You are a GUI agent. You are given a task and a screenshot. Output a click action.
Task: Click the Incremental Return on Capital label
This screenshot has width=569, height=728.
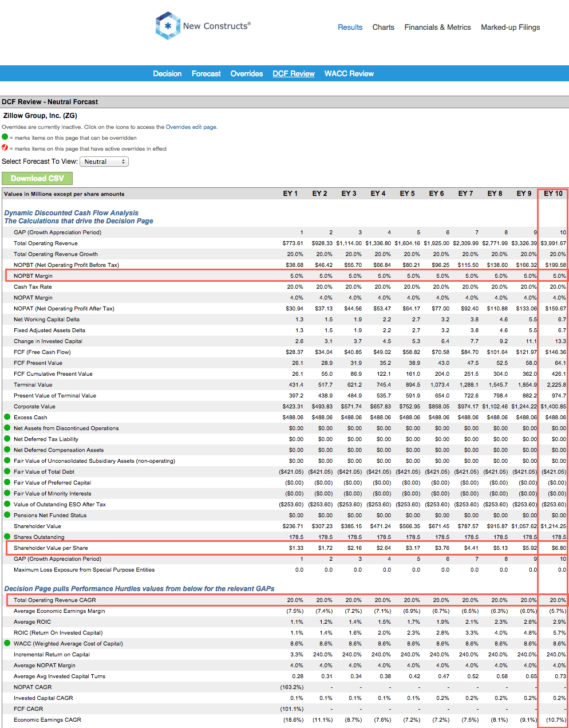pos(52,655)
